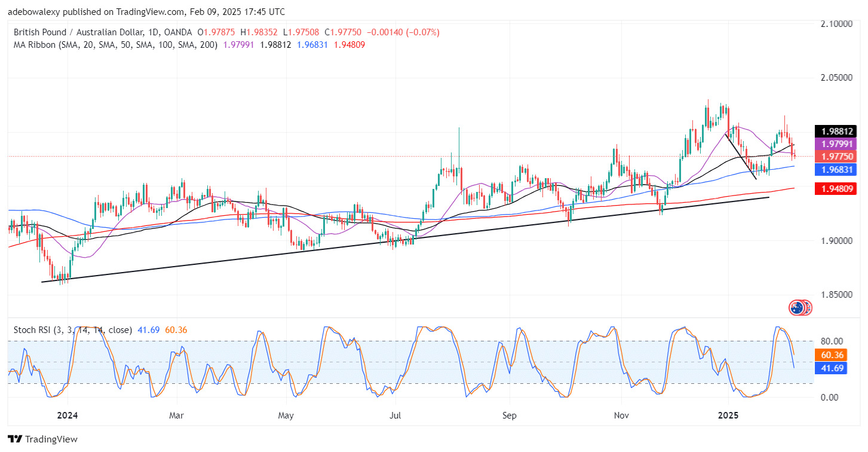The width and height of the screenshot is (868, 452).
Task: Click the black 1.98812 SMA price label
Action: point(836,132)
